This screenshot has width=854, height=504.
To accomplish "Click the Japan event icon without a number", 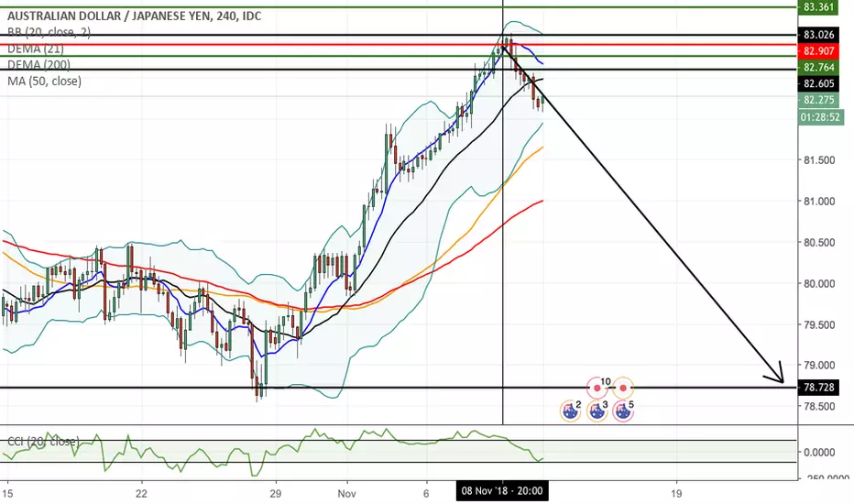I will click(x=623, y=388).
